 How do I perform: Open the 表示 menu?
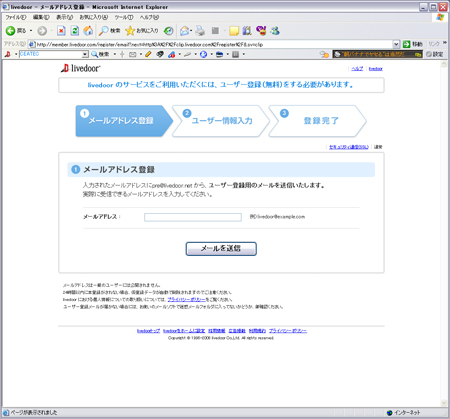[x=64, y=17]
